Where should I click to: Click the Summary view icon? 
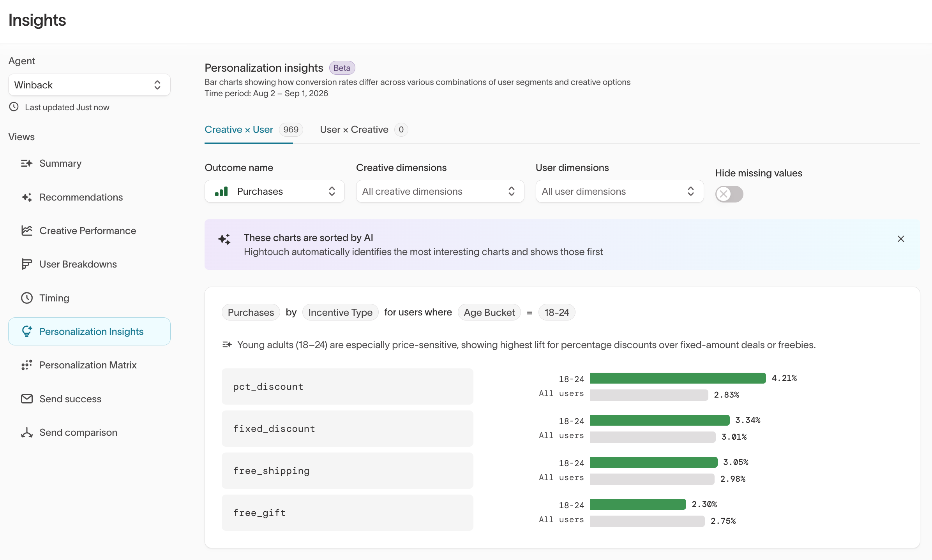pyautogui.click(x=26, y=163)
